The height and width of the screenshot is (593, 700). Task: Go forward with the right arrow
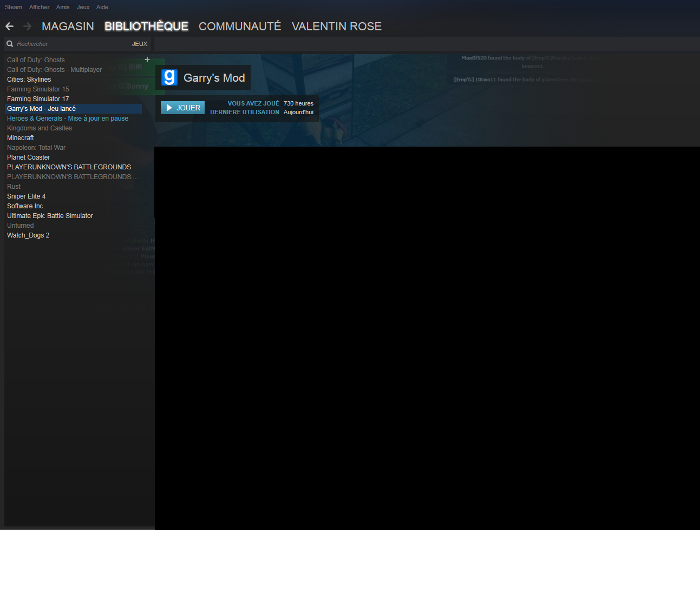click(x=28, y=26)
